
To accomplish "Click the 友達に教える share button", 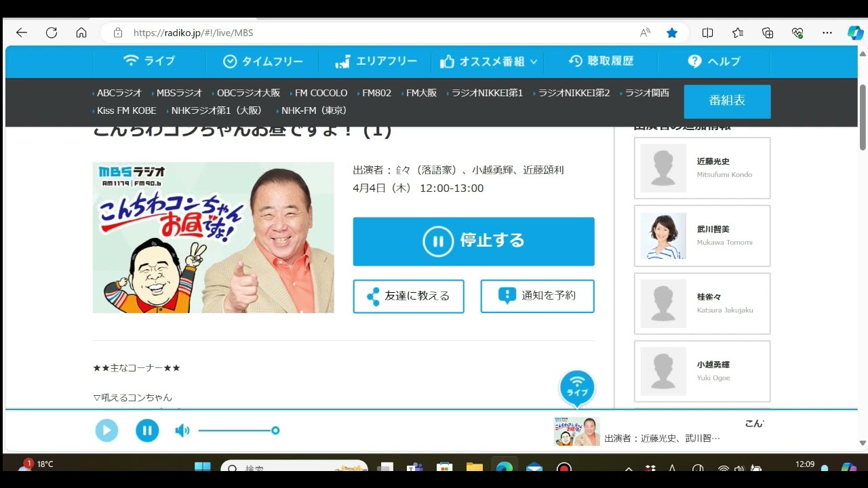I will coord(408,296).
